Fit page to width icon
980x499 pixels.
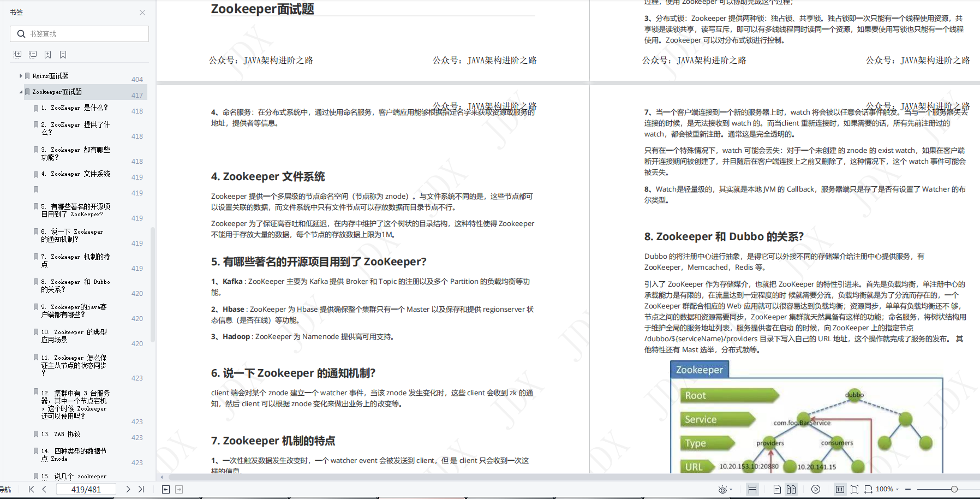coord(868,489)
